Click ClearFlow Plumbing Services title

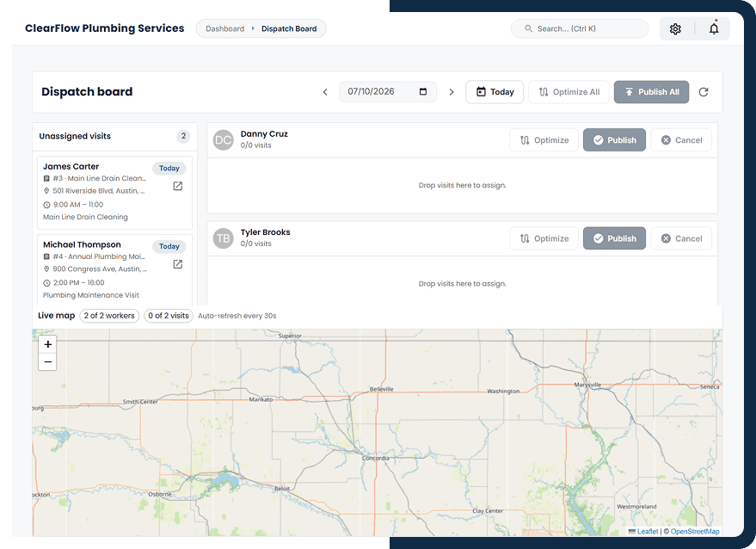[105, 28]
